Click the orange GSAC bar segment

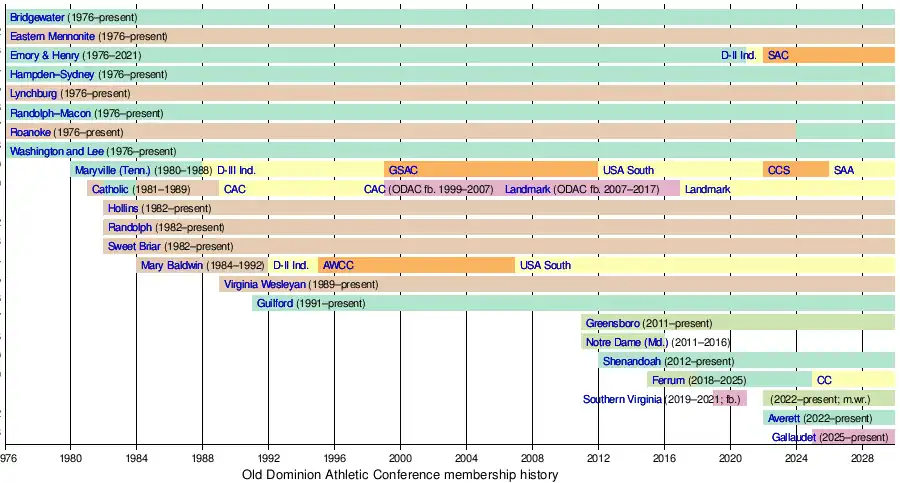(490, 170)
